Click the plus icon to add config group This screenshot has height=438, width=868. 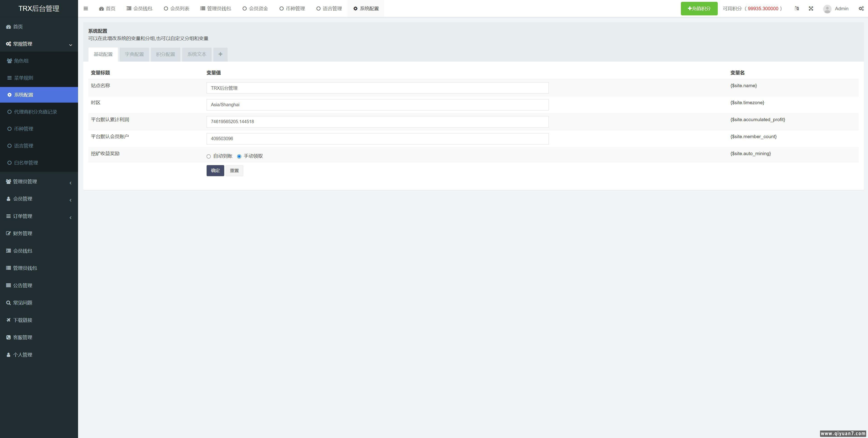click(220, 54)
